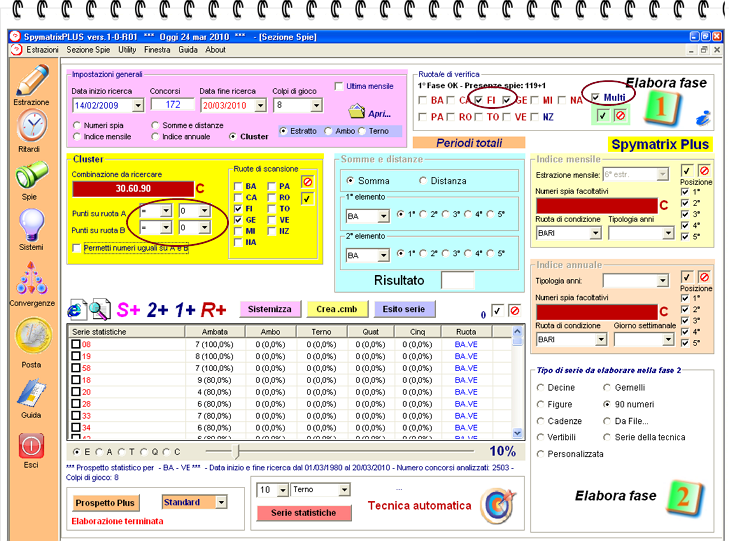The height and width of the screenshot is (541, 729).
Task: Click the Concorsi field showing 172
Action: pyautogui.click(x=172, y=105)
